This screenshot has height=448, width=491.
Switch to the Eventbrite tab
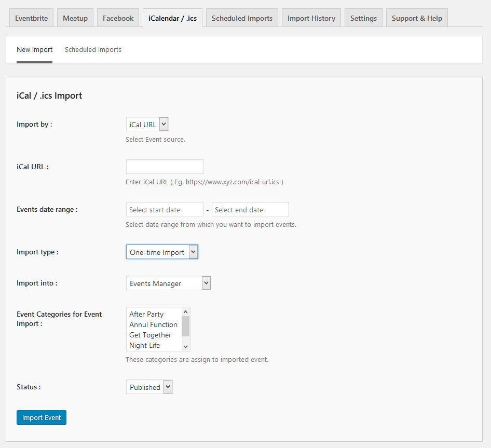tap(31, 18)
